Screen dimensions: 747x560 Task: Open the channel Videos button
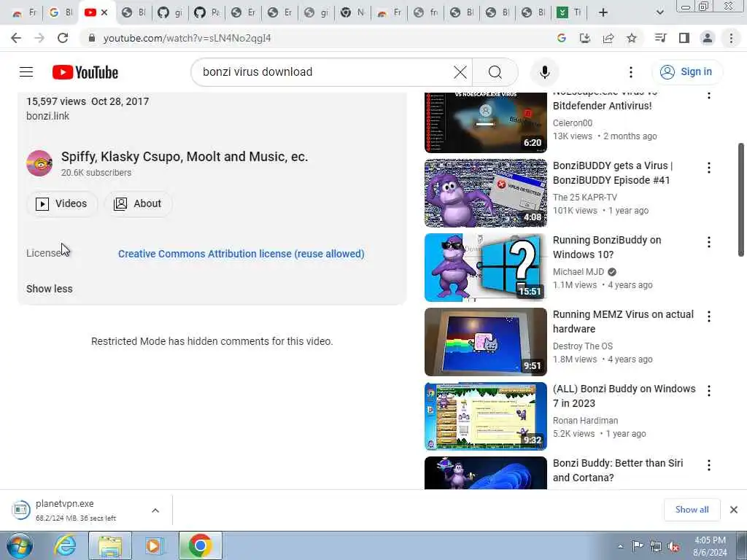click(62, 204)
